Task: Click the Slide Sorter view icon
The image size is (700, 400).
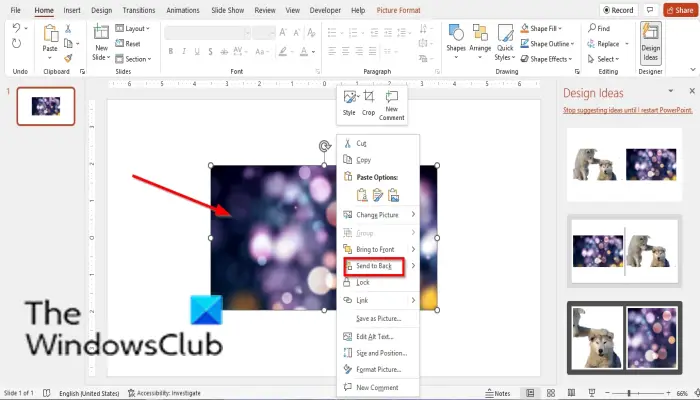Action: [x=551, y=393]
